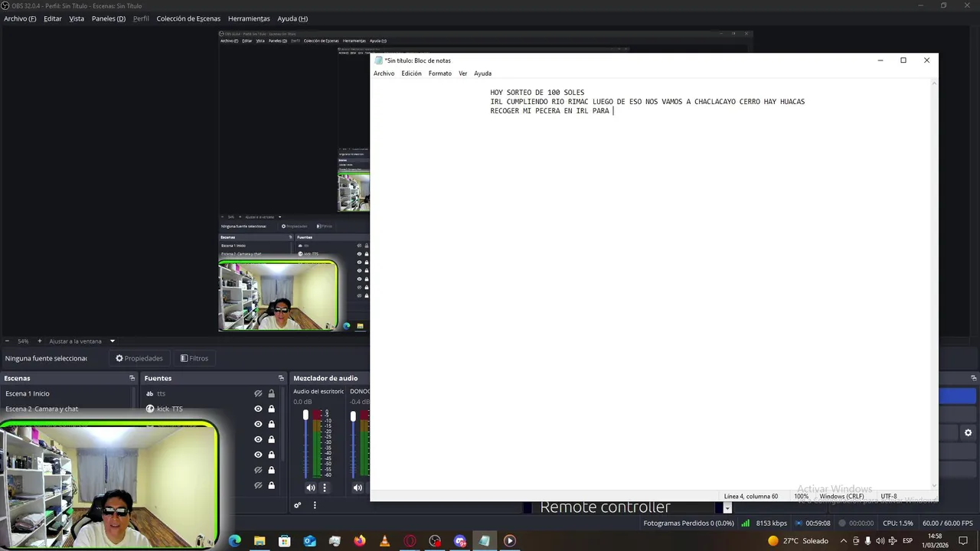Open Notepad Archivo menu
Image resolution: width=980 pixels, height=551 pixels.
[x=384, y=73]
